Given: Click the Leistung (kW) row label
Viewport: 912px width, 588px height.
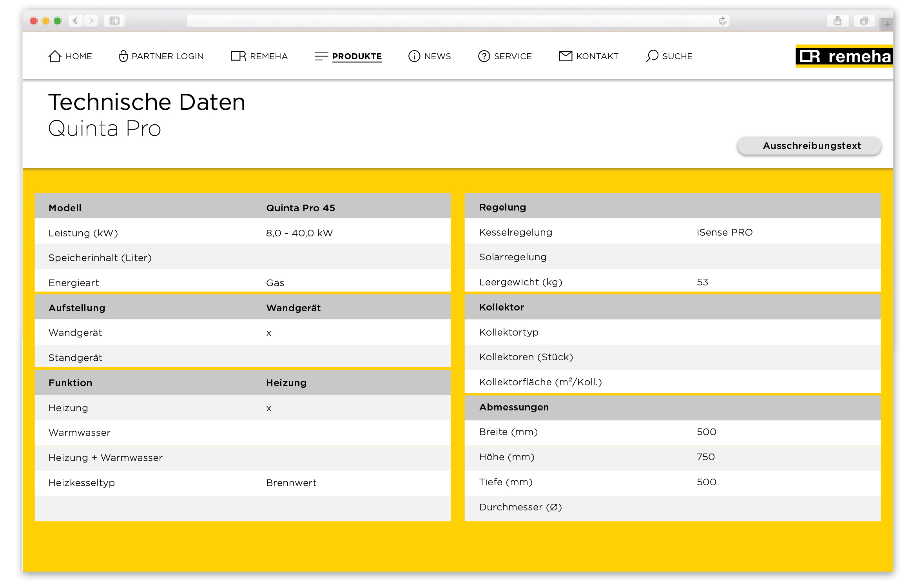Looking at the screenshot, I should click(83, 233).
